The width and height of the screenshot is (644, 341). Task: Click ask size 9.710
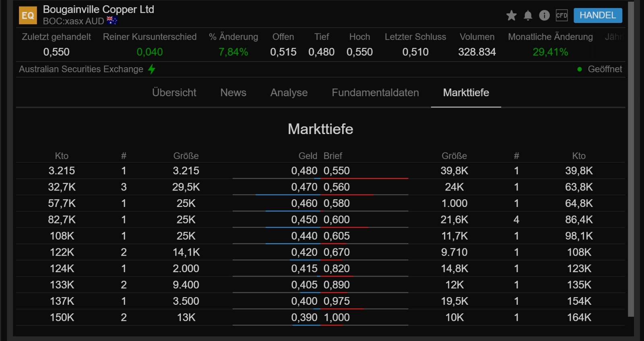[x=454, y=252]
